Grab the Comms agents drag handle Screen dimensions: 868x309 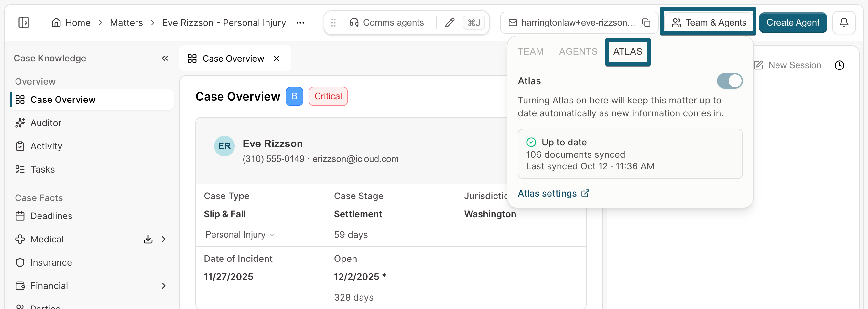pos(333,23)
